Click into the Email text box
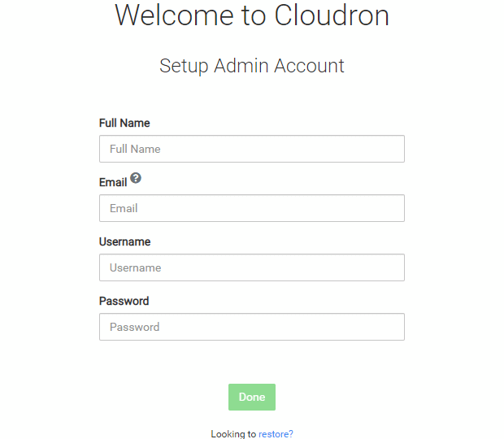 click(252, 208)
